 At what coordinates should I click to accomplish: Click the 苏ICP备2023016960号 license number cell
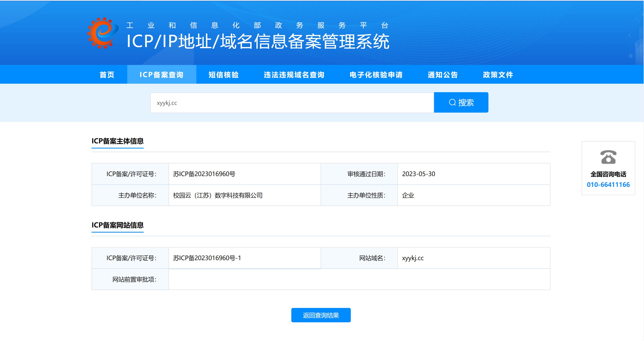click(x=245, y=174)
